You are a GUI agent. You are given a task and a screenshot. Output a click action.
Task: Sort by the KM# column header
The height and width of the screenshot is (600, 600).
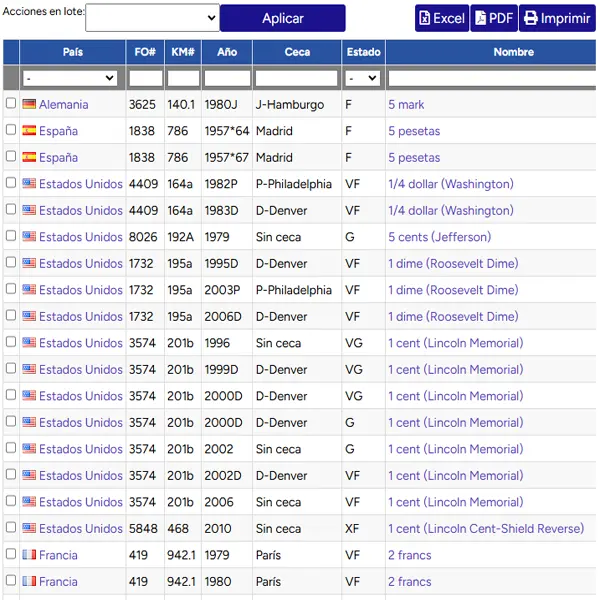pyautogui.click(x=183, y=52)
